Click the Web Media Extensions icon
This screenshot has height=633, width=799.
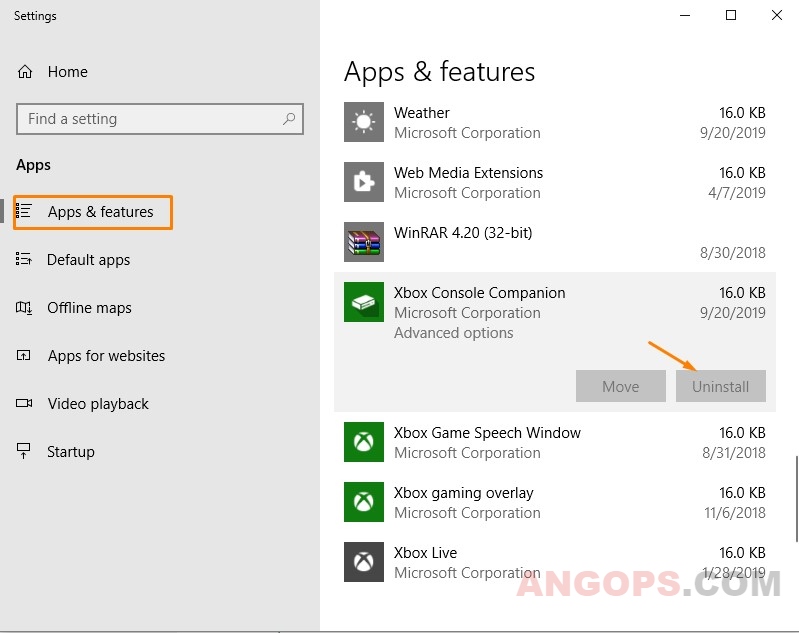(364, 182)
